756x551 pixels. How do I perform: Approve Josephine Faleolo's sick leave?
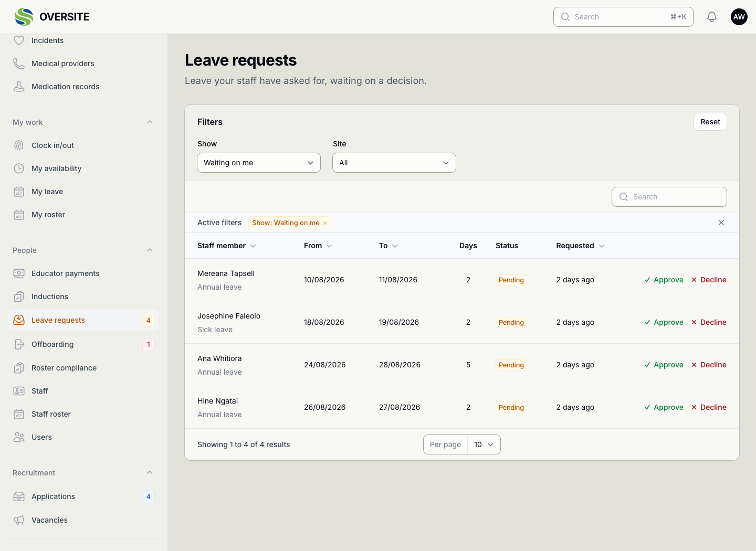[664, 322]
